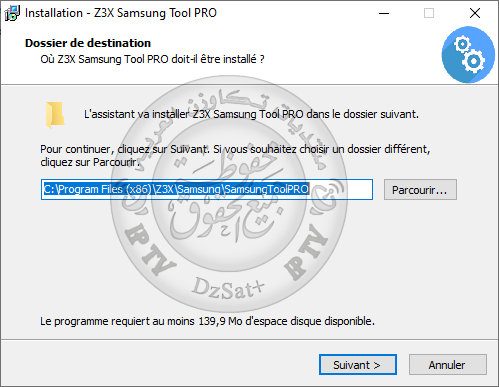This screenshot has height=387, width=499.
Task: Click the greyed-out maximize window button
Action: pos(429,13)
